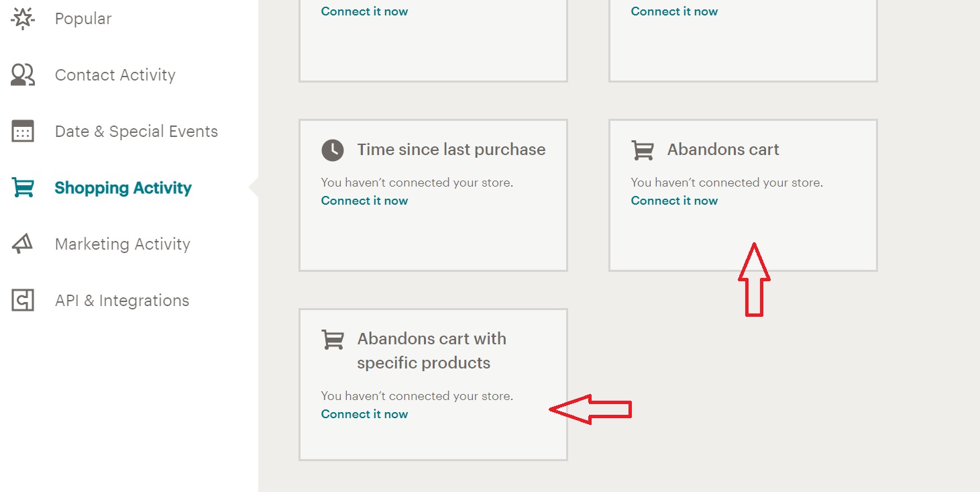Click cart icon on Abandons cart with specific products

click(x=333, y=339)
